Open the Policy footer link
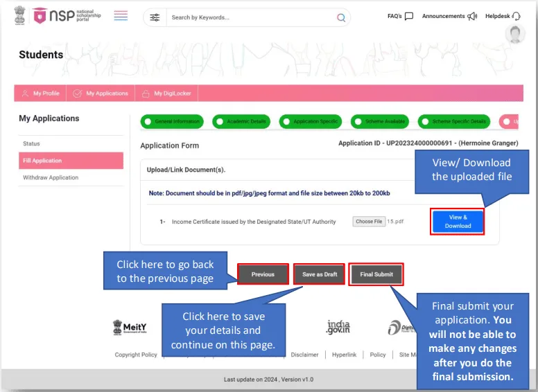538x392 pixels. (378, 355)
